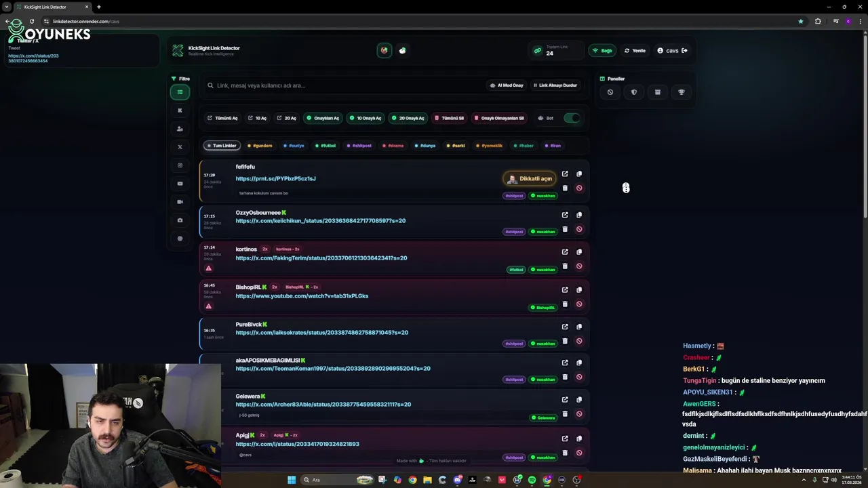Click the logout arrow next to cavs

(684, 51)
